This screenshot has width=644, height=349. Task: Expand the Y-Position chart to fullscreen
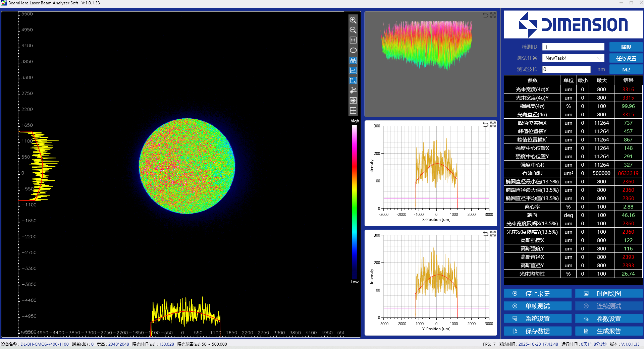pyautogui.click(x=493, y=234)
